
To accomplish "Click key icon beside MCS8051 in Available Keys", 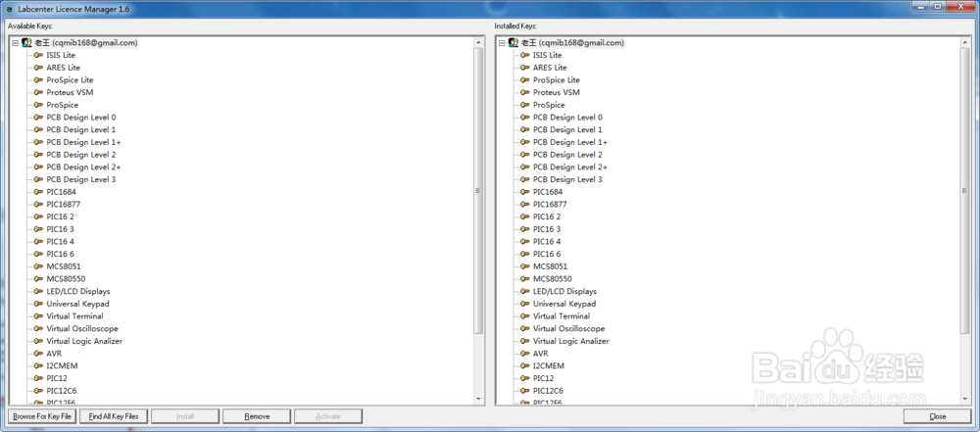I will click(38, 266).
